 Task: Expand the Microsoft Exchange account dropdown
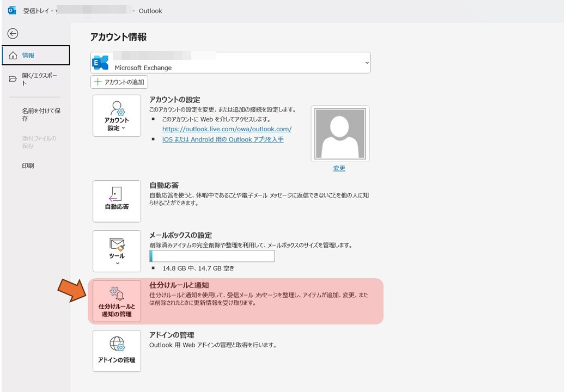(x=367, y=63)
